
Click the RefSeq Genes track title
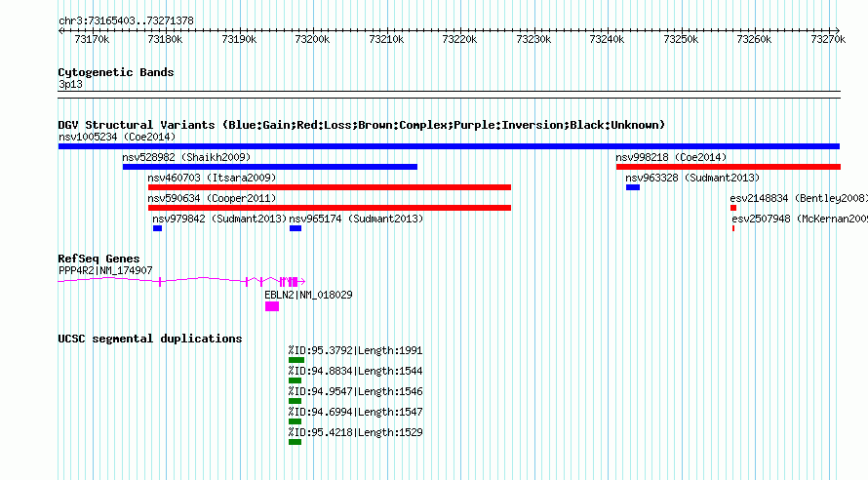99,259
